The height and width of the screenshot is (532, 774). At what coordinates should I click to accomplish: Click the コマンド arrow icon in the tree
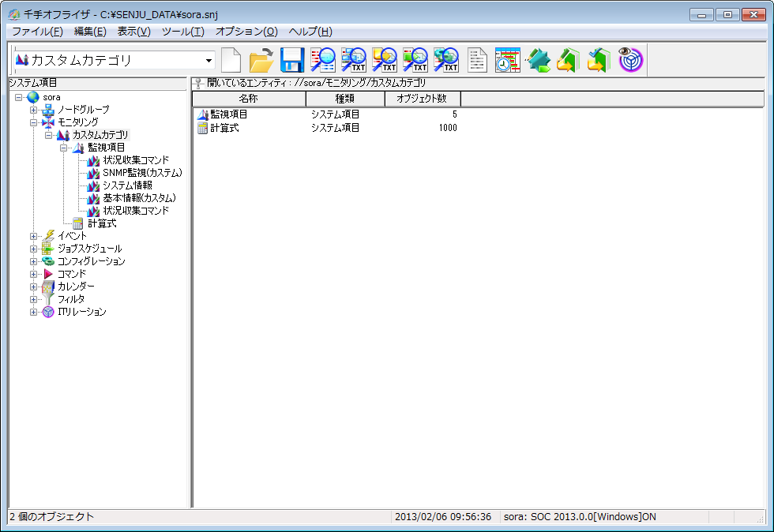[48, 274]
